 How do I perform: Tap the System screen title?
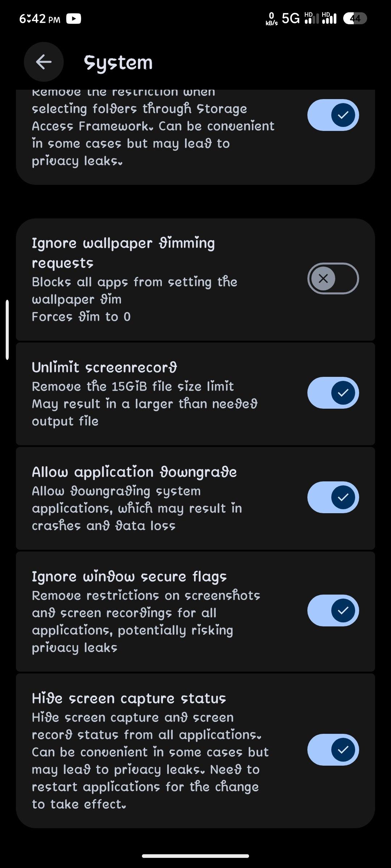coord(118,62)
